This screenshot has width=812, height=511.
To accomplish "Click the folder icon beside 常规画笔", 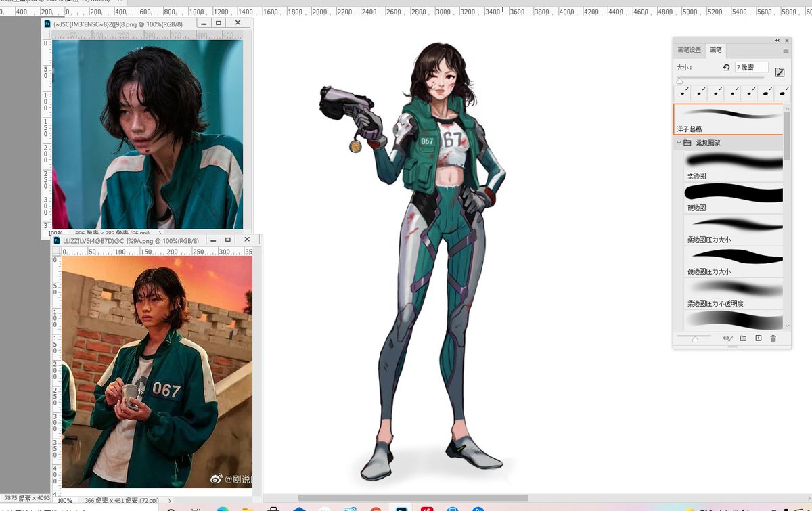I will (687, 143).
